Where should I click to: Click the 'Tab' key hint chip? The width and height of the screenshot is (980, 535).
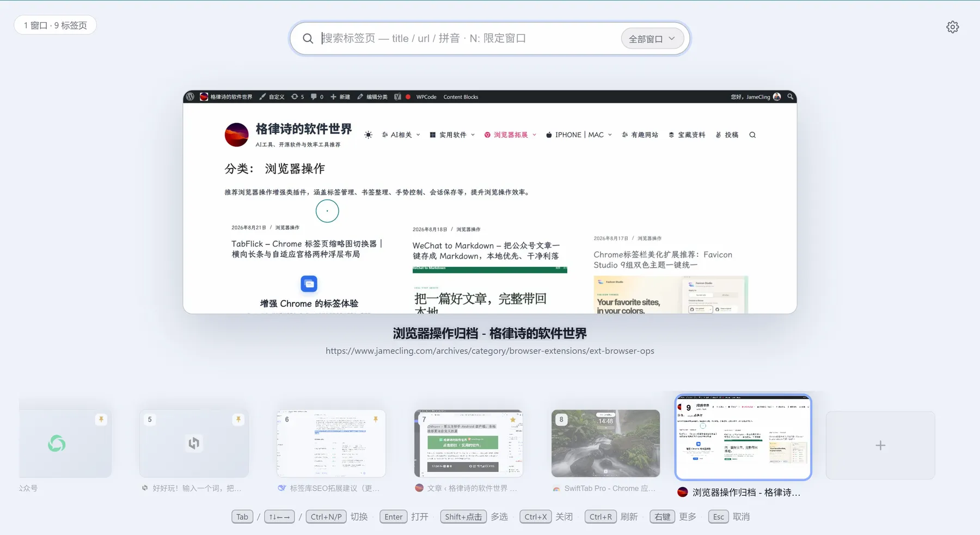pos(242,517)
